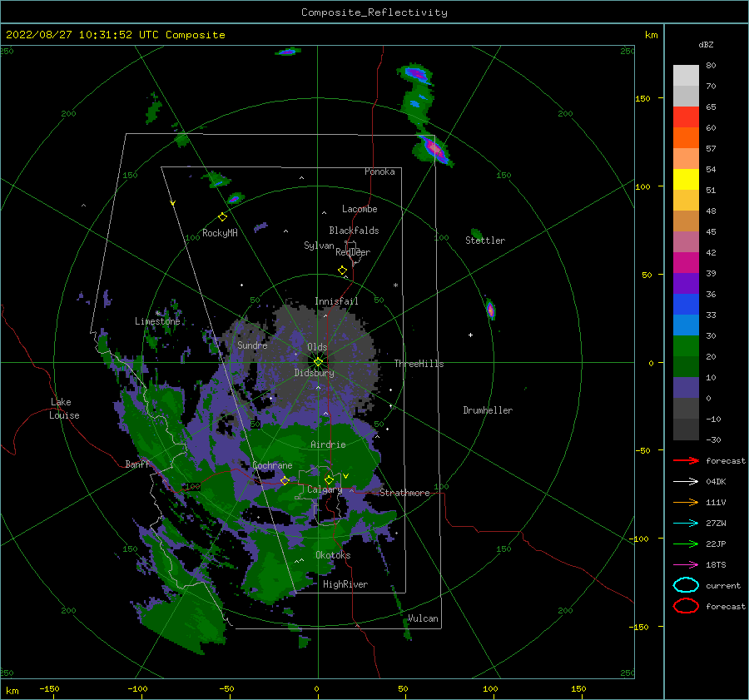Click the Drumheller city label
The image size is (749, 700).
click(x=488, y=410)
